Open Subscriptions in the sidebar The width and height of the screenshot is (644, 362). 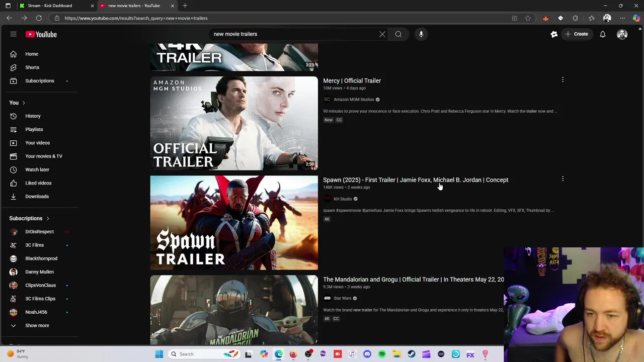pyautogui.click(x=40, y=80)
